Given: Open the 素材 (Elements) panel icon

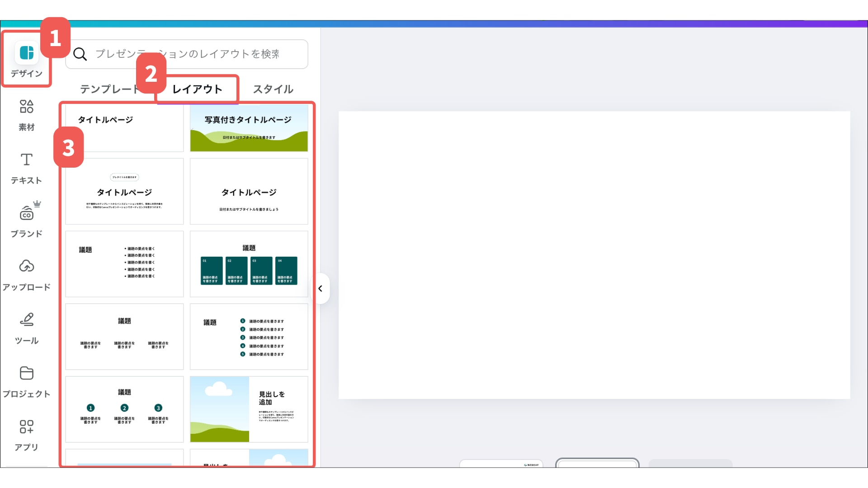Looking at the screenshot, I should tap(27, 107).
